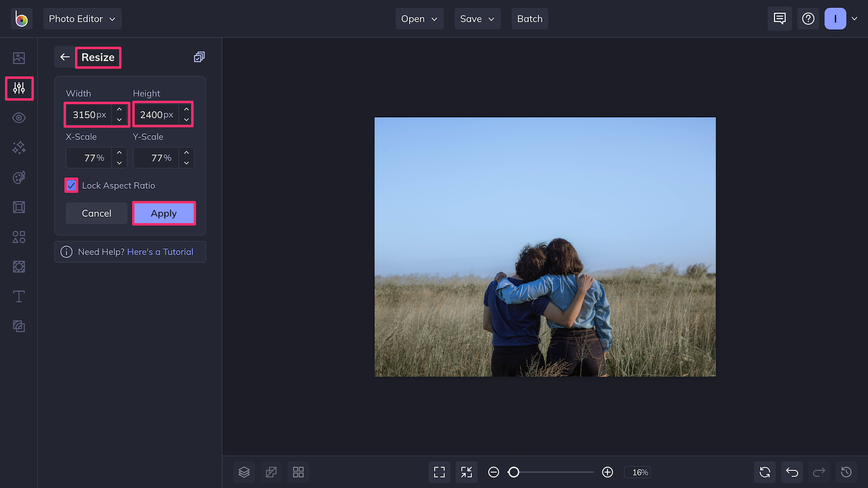Open the Edit tools sliders icon
This screenshot has width=868, height=488.
point(19,88)
